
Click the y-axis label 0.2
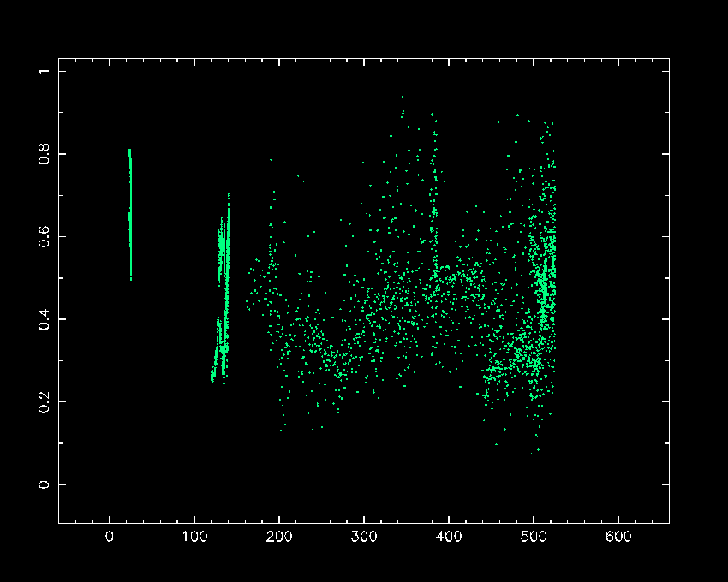pos(44,402)
